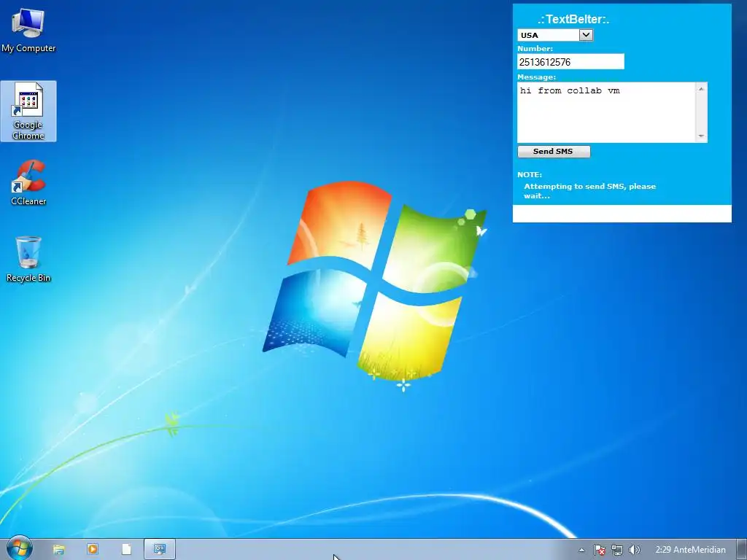Viewport: 747px width, 560px height.
Task: Click the 2:29 AnteMeridian clock
Action: (690, 550)
